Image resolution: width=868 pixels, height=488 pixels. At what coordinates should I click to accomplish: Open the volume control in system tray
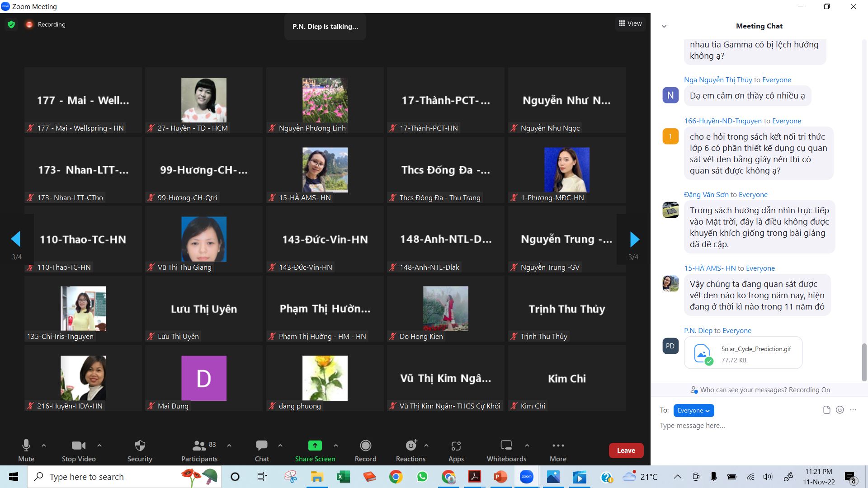click(x=768, y=477)
